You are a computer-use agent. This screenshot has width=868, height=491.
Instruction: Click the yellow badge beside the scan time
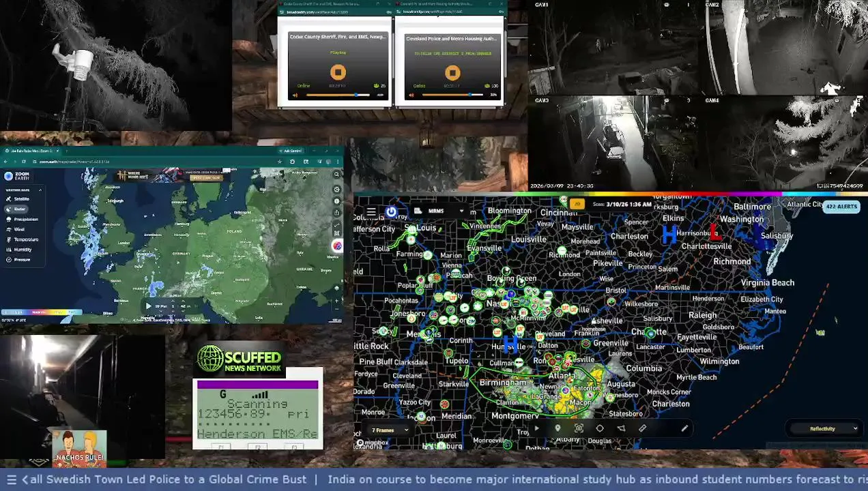point(578,204)
